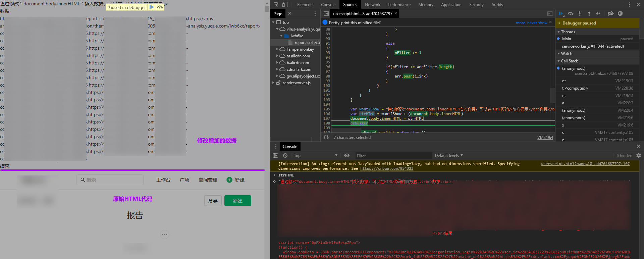Clear the console with the ban icon

[x=285, y=155]
